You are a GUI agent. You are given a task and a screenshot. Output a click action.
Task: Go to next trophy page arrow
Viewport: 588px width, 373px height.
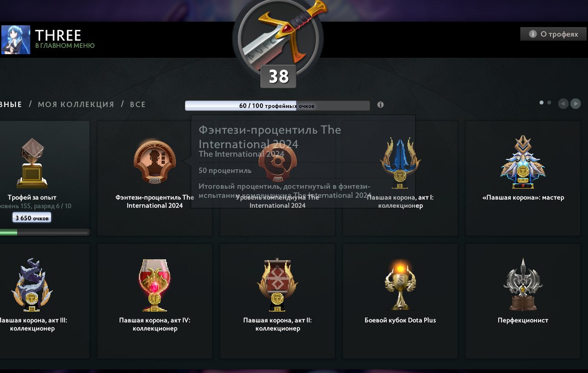575,103
